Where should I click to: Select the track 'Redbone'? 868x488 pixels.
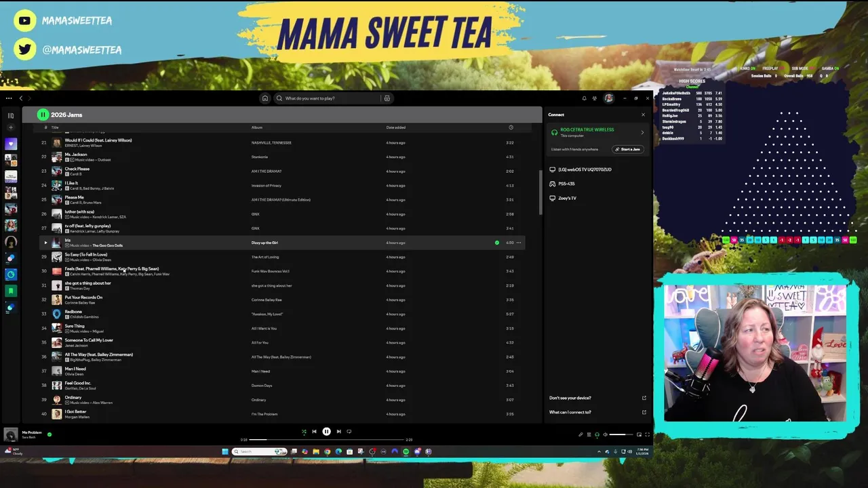pos(73,312)
